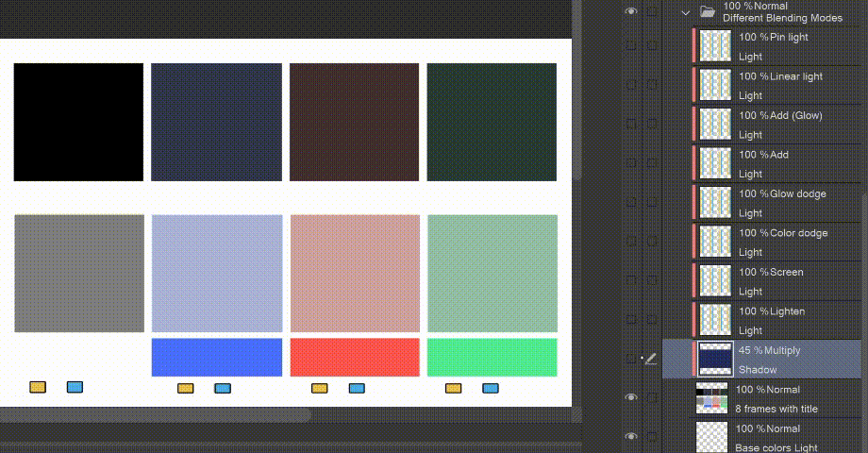
Task: Select the Add (Glow) layer thumbnail
Action: pyautogui.click(x=715, y=124)
